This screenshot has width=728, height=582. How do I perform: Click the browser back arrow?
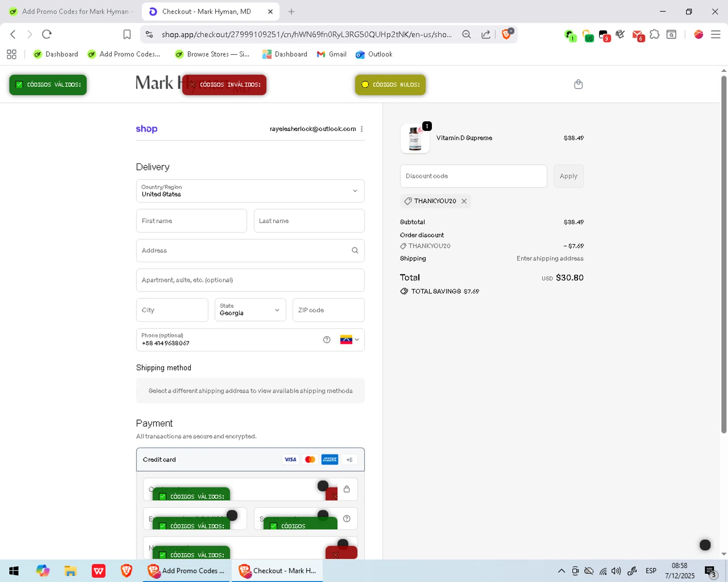click(13, 34)
